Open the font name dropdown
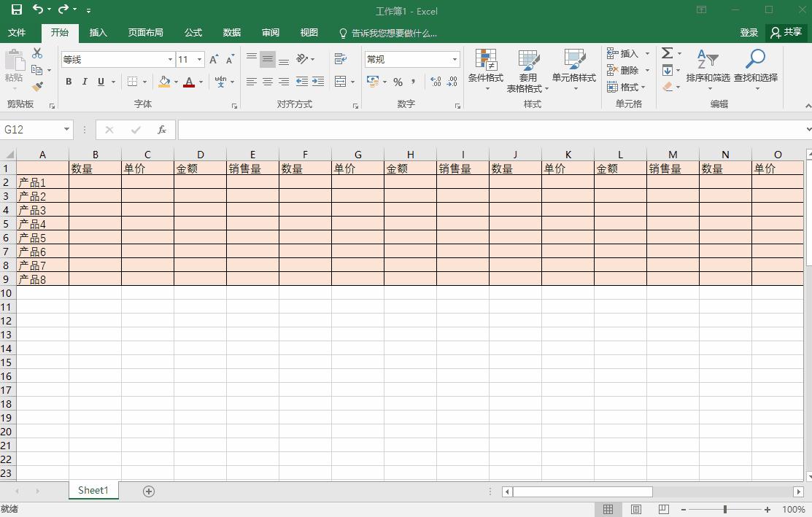This screenshot has width=812, height=517. click(x=169, y=59)
